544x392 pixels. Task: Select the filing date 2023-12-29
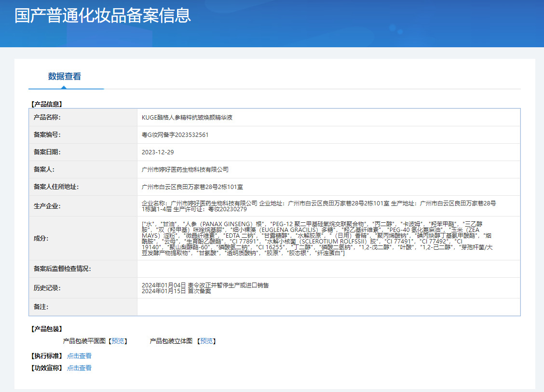coord(158,152)
